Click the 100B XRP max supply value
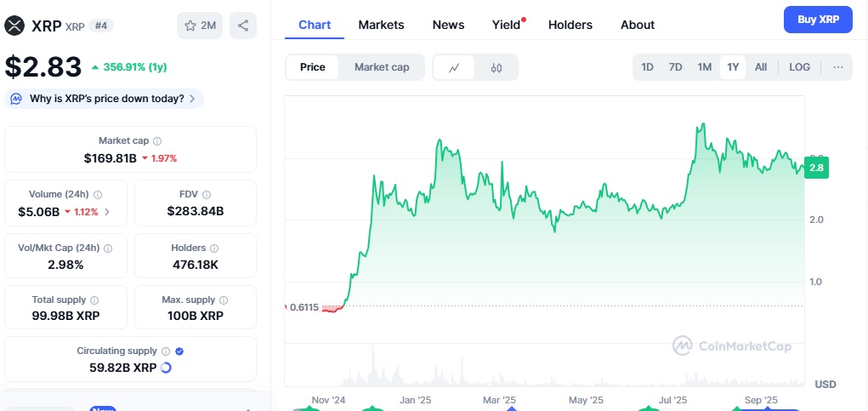Image resolution: width=868 pixels, height=411 pixels. coord(196,317)
